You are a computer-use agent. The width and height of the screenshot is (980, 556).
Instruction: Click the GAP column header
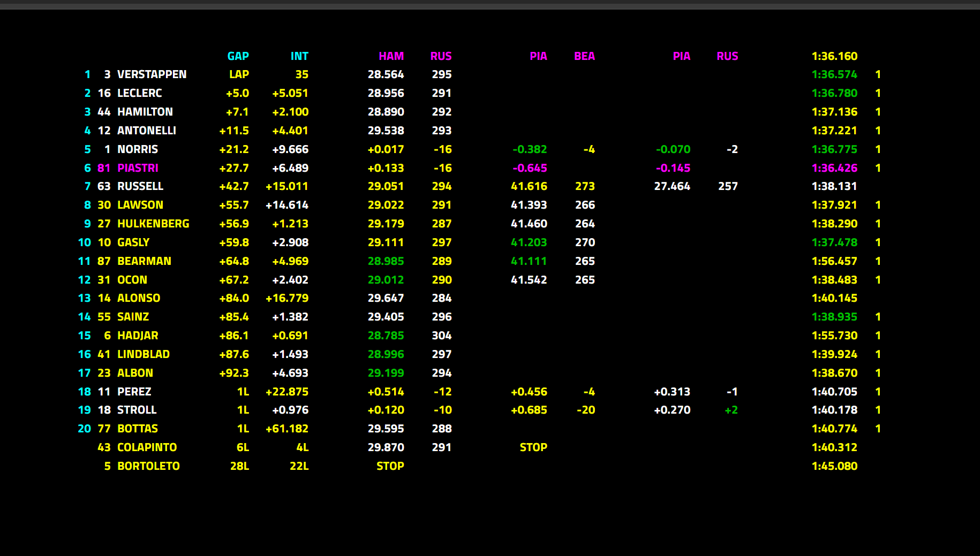pos(238,56)
